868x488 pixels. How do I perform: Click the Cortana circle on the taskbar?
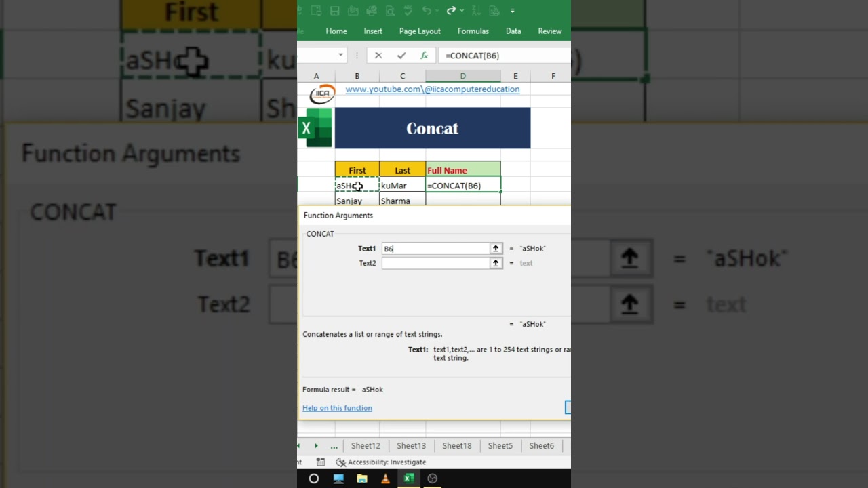314,479
